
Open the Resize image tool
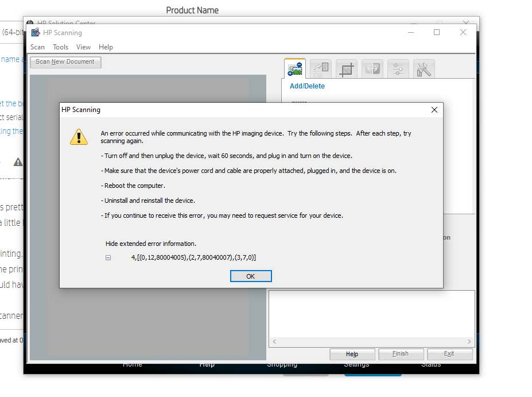(x=372, y=68)
